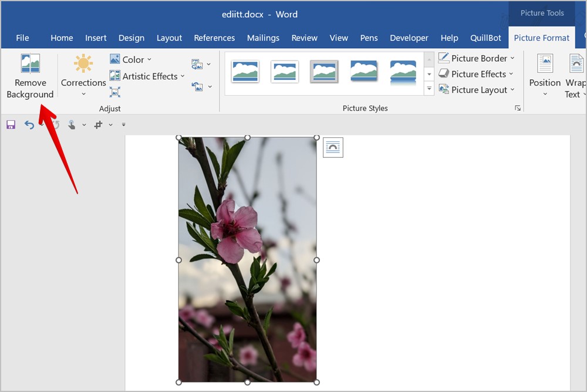Open the File menu
The image size is (587, 392).
point(22,38)
